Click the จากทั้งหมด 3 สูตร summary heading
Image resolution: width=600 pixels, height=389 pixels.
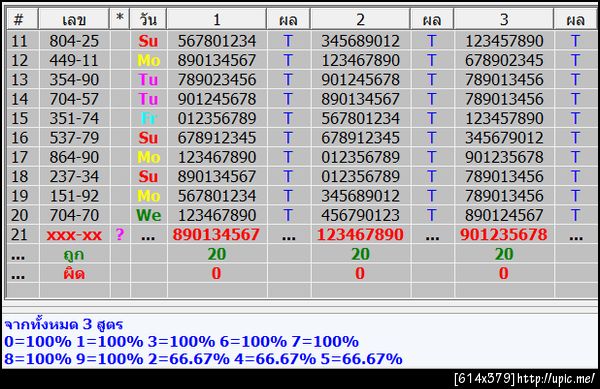click(x=64, y=325)
